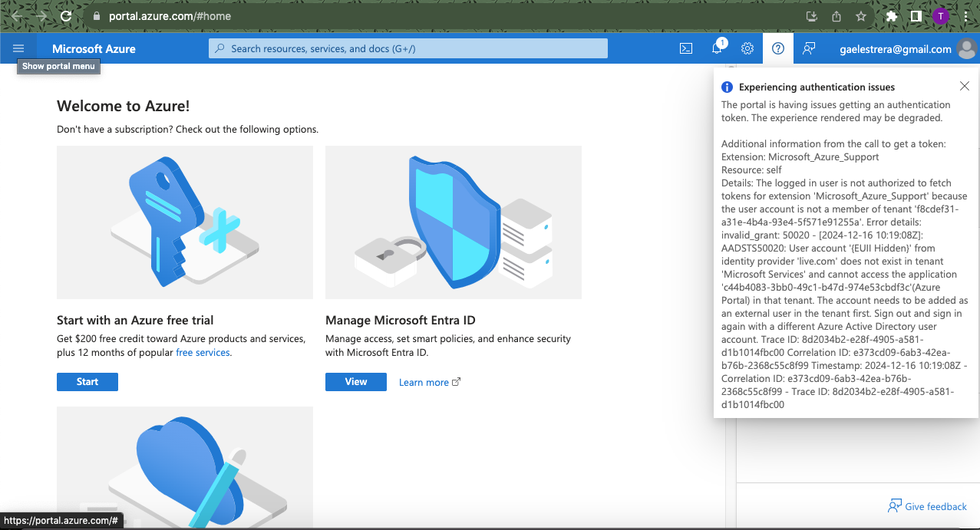Click the address bar URL portal.azure.com

(170, 16)
